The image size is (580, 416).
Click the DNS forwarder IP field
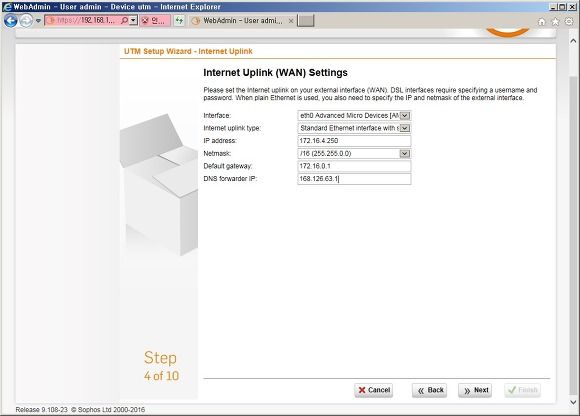click(354, 179)
